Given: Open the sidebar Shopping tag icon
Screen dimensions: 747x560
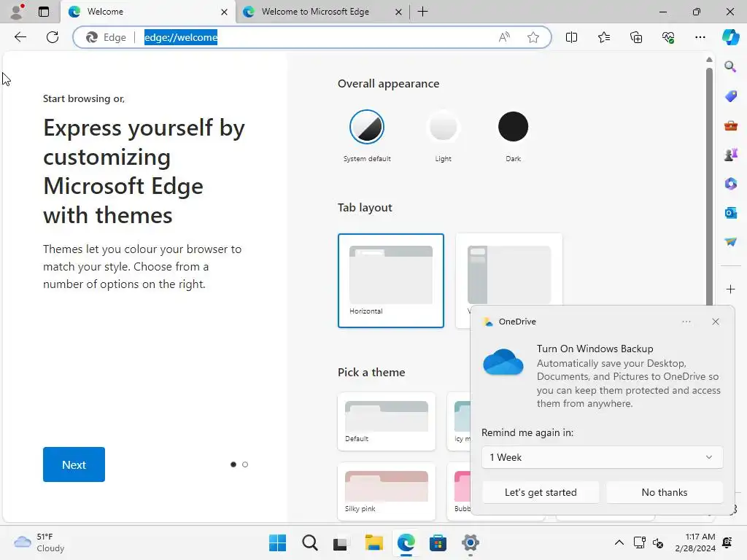Looking at the screenshot, I should [730, 96].
